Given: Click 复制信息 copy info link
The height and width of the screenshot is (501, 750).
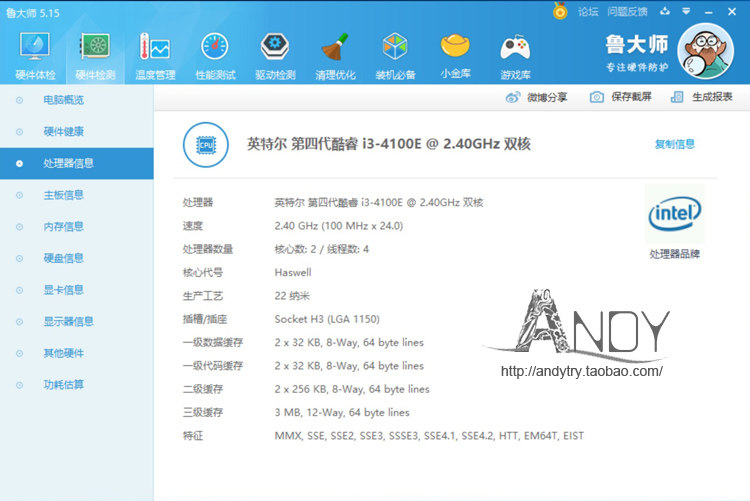Looking at the screenshot, I should [674, 144].
